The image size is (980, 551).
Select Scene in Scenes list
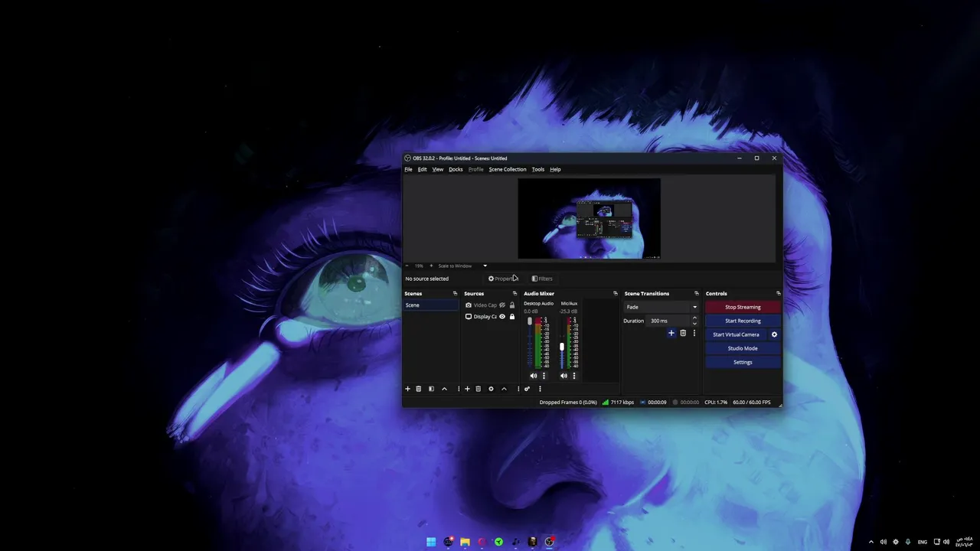pyautogui.click(x=431, y=305)
